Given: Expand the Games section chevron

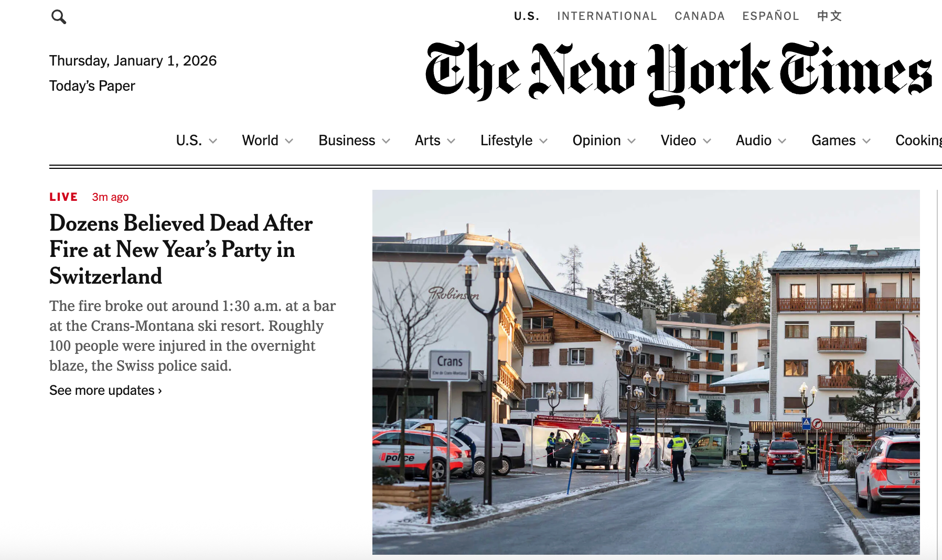Looking at the screenshot, I should click(x=866, y=141).
